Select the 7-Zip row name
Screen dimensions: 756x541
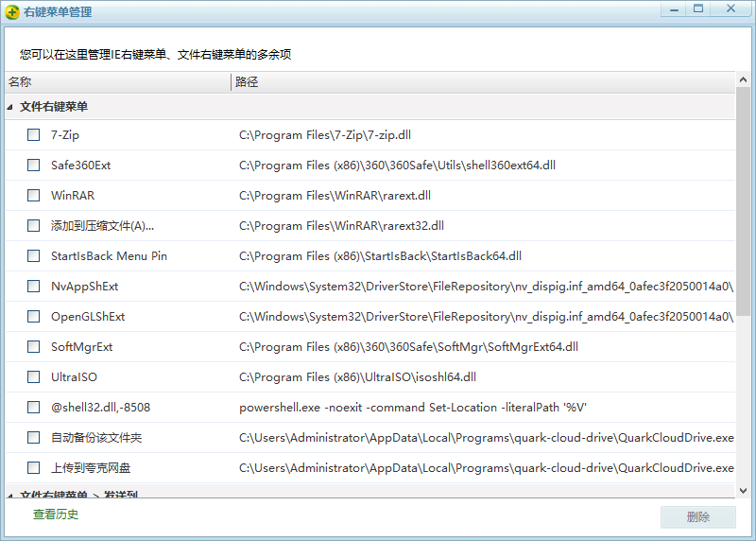point(65,135)
